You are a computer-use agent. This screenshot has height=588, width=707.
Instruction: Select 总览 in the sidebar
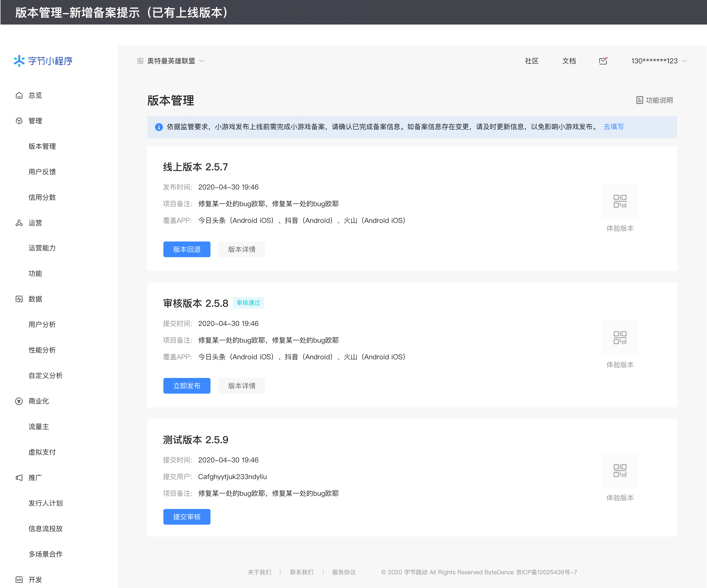[35, 95]
